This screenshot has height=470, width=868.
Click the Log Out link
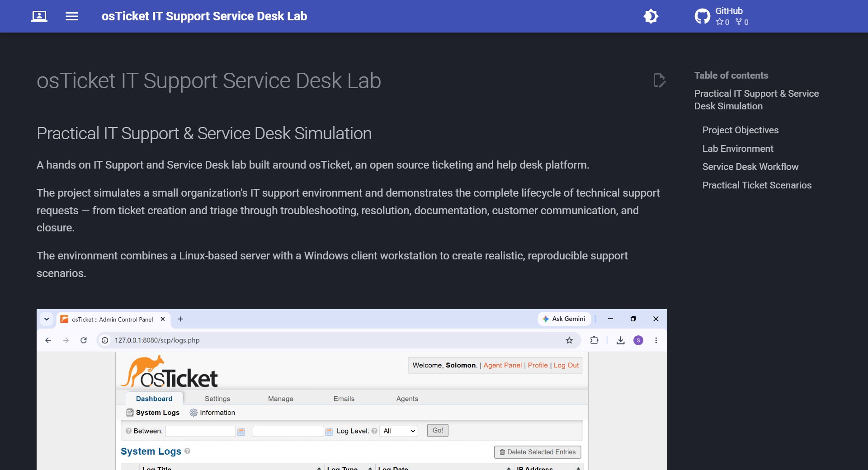566,365
